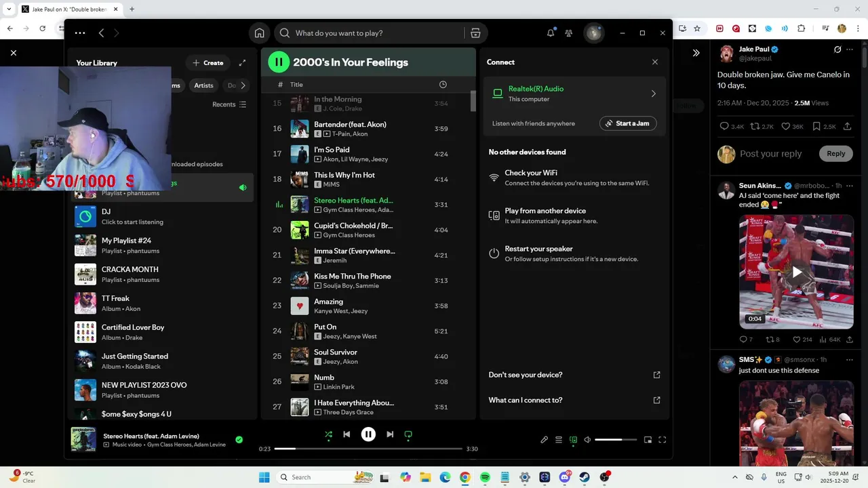
Task: Start a Jam with friends
Action: 627,123
